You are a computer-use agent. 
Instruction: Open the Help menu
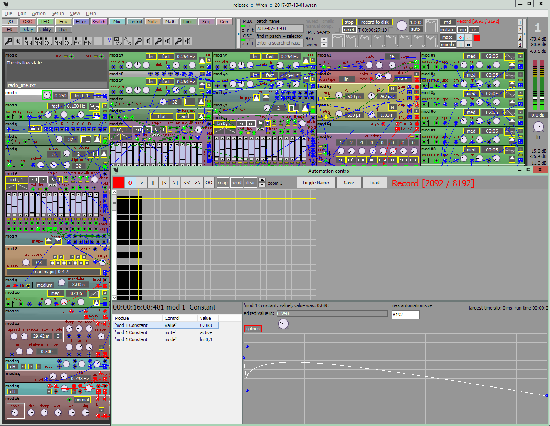tap(90, 13)
